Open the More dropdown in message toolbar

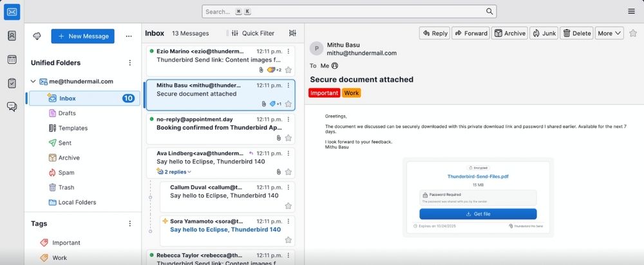click(x=609, y=33)
